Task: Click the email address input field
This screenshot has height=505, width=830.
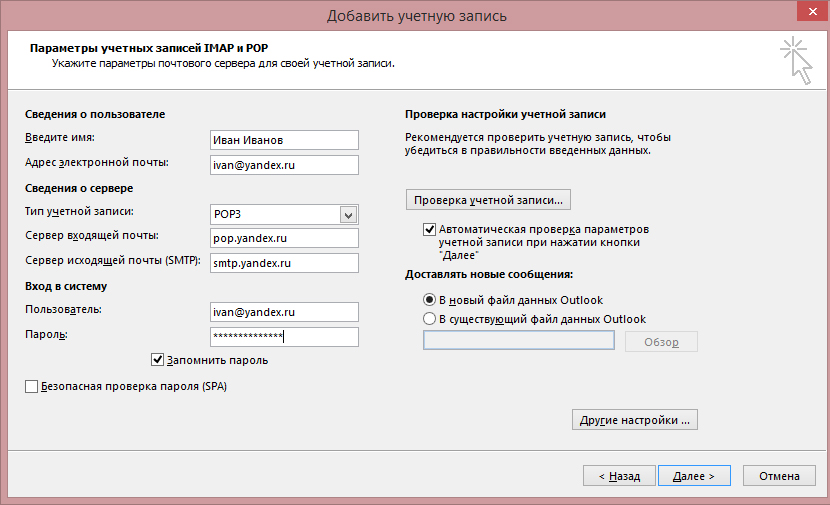Action: click(284, 165)
